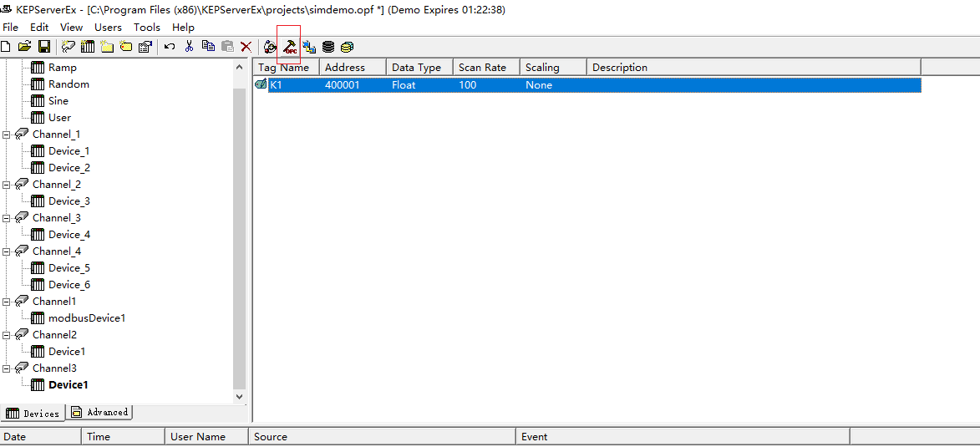Image resolution: width=980 pixels, height=447 pixels.
Task: Collapse the Channel2 tree node
Action: tap(6, 335)
